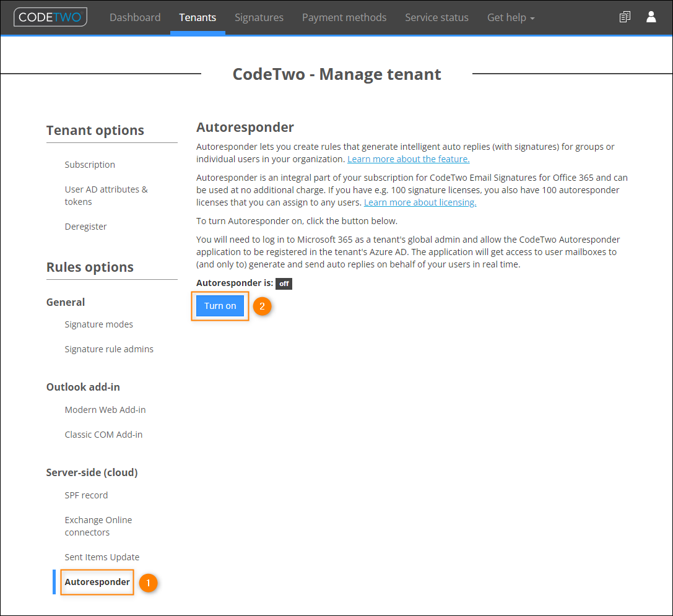The image size is (673, 616).
Task: Open Learn more about licensing link
Action: (x=420, y=202)
